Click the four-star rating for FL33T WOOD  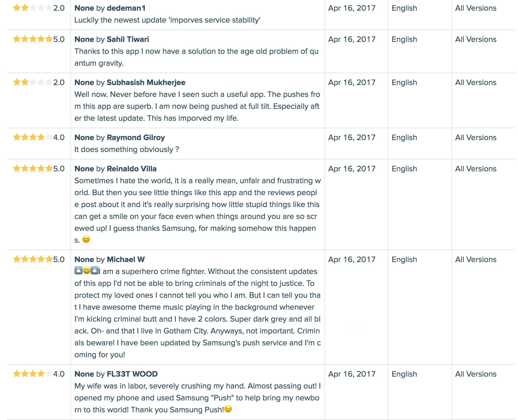click(32, 374)
